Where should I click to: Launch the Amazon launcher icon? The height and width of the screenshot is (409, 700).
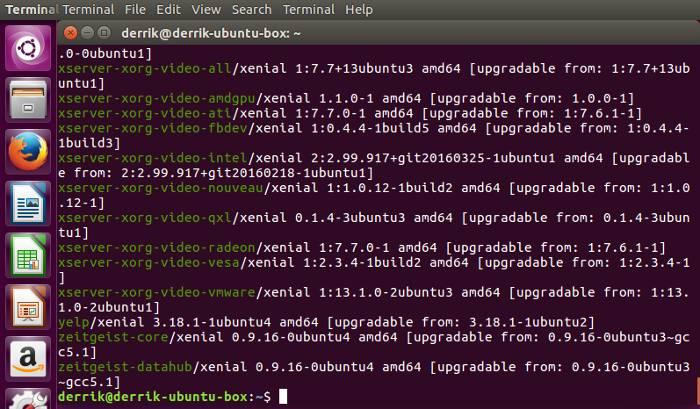tap(28, 359)
